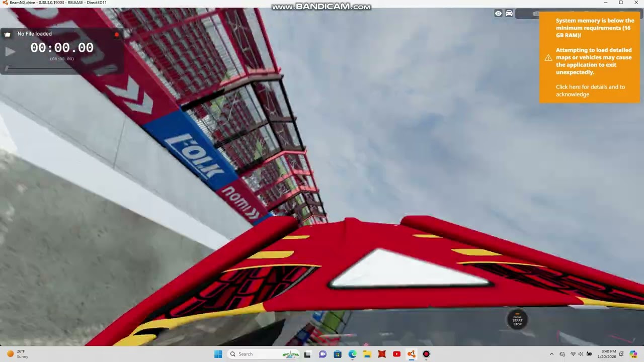Open File Explorer from the taskbar
Image resolution: width=644 pixels, height=362 pixels.
point(367,354)
